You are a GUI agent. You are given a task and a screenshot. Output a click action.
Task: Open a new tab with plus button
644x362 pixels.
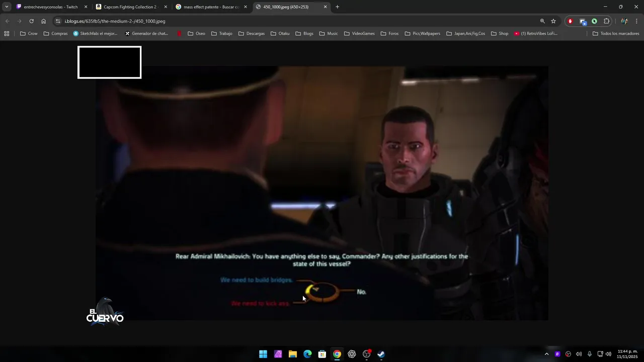coord(337,7)
